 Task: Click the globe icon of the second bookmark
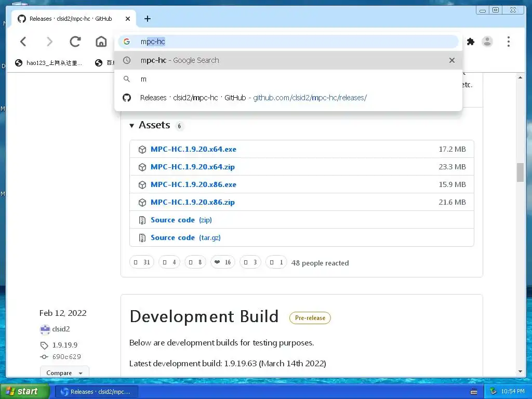(99, 63)
